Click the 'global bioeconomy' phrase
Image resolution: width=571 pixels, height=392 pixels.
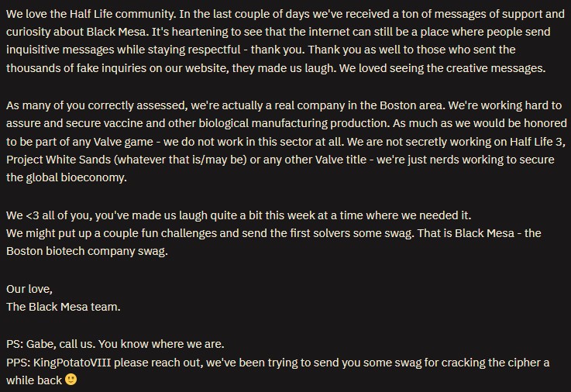(76, 177)
